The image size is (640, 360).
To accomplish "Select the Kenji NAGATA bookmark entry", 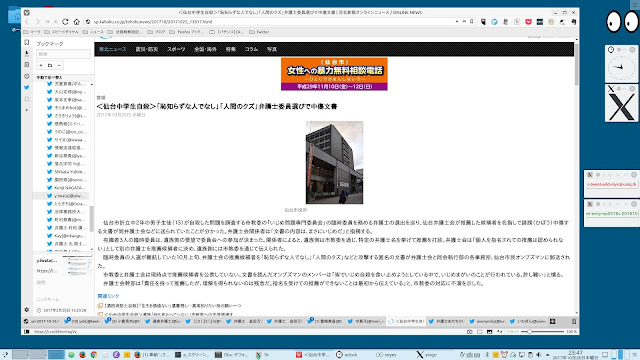I will (66, 188).
